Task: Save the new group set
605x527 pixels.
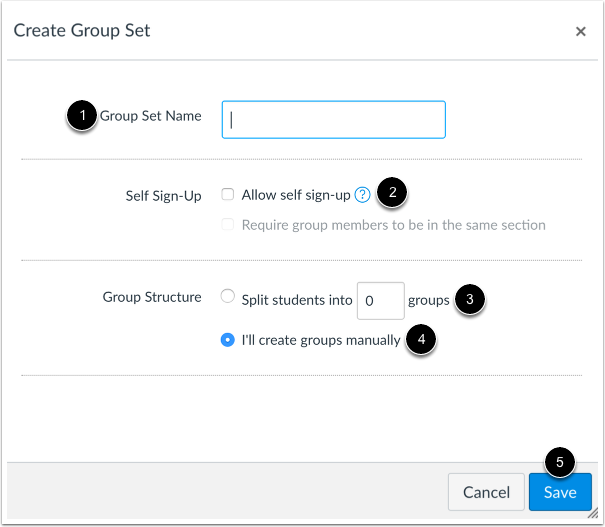Action: [560, 492]
